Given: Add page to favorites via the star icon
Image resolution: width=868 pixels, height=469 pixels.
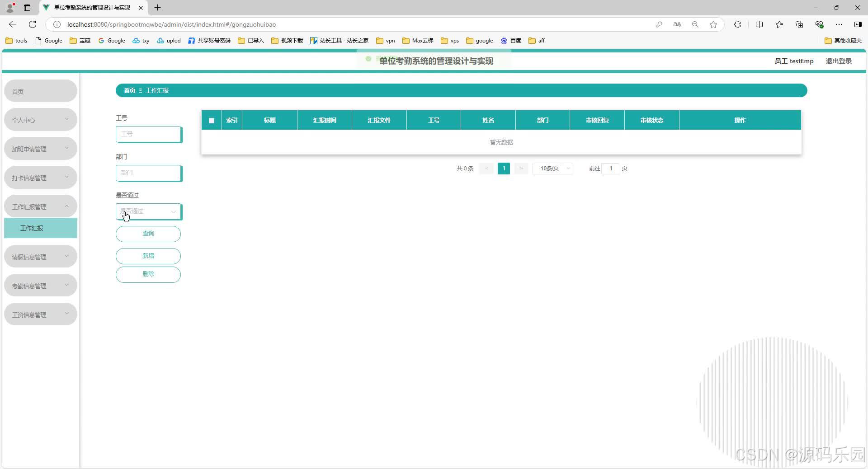Looking at the screenshot, I should click(713, 24).
